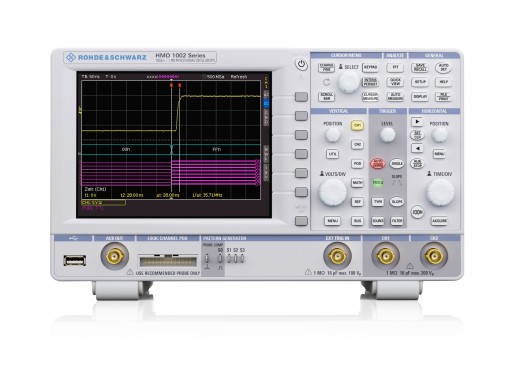This screenshot has width=520, height=380.
Task: Open QUICK VIEW analysis
Action: (395, 82)
